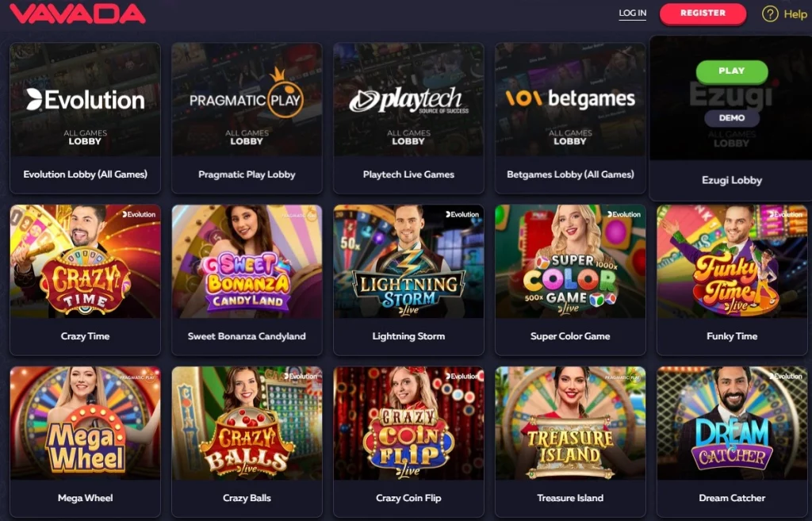Viewport: 812px width, 521px height.
Task: Click the Crazy Time game thumbnail
Action: coord(85,262)
